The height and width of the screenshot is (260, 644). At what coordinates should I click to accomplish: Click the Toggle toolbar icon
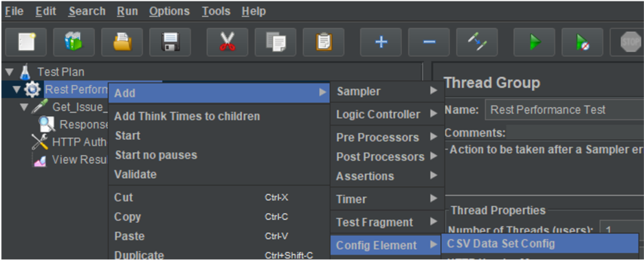[x=477, y=42]
